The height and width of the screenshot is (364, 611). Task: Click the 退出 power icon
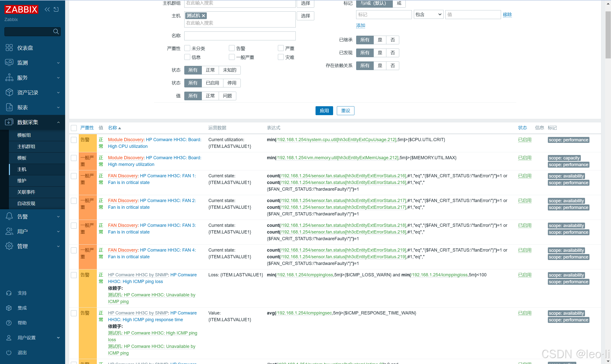9,352
